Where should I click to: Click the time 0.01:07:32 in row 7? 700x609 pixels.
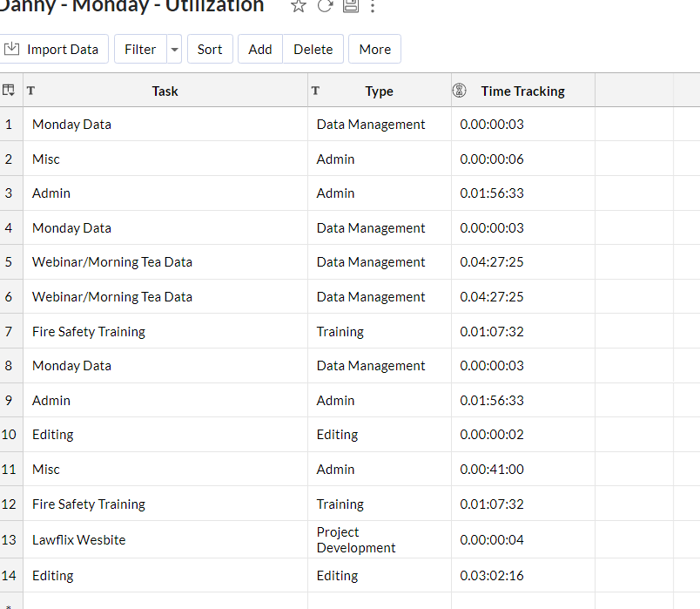[x=492, y=332]
